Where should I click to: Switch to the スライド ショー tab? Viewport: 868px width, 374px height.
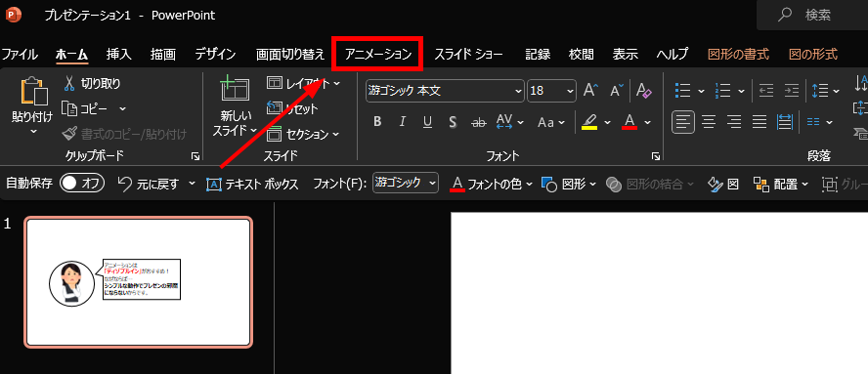point(468,55)
